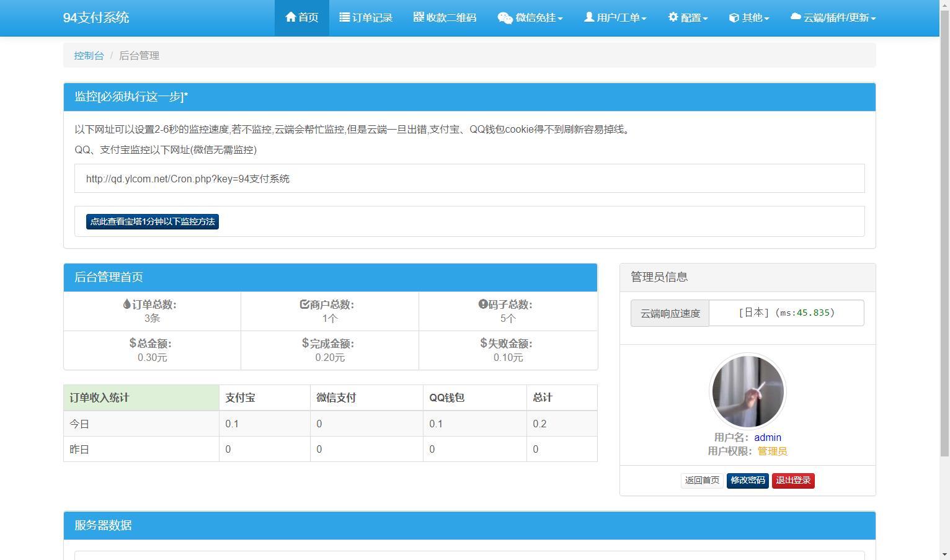This screenshot has height=560, width=950.
Task: Click the admin username link
Action: (x=768, y=437)
